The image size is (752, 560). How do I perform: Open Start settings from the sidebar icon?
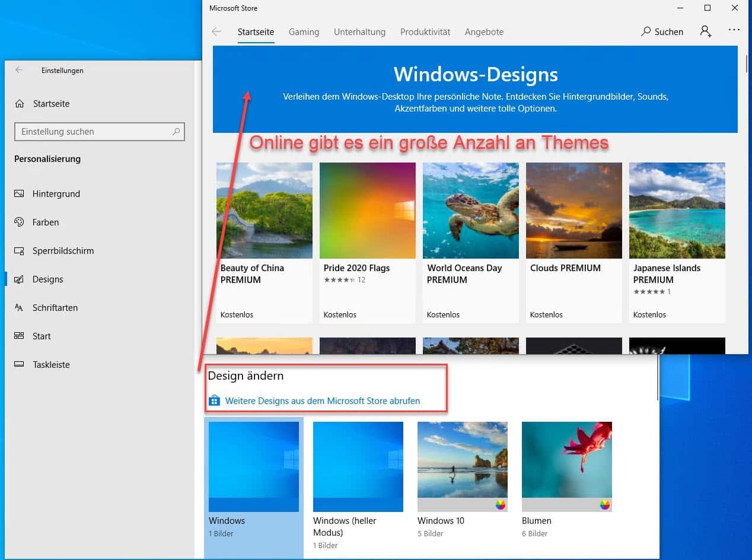click(20, 336)
